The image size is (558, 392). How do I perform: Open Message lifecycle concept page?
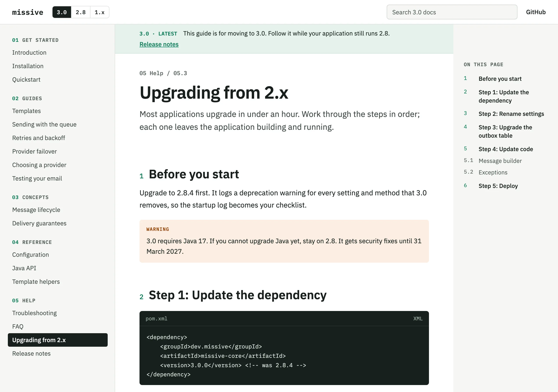coord(36,210)
